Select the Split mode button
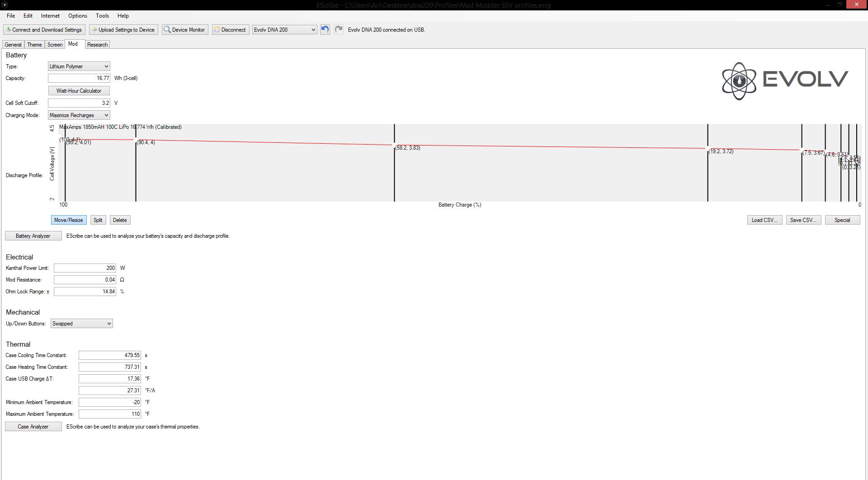 [x=98, y=220]
